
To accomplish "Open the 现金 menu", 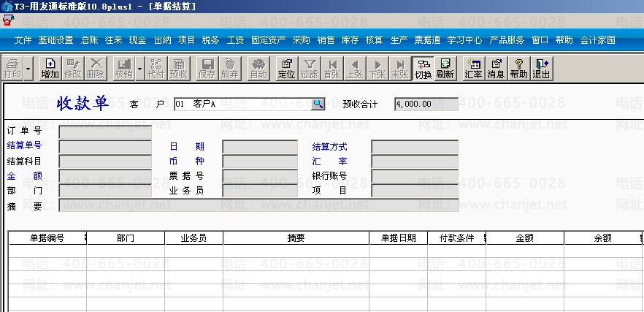I will 137,40.
